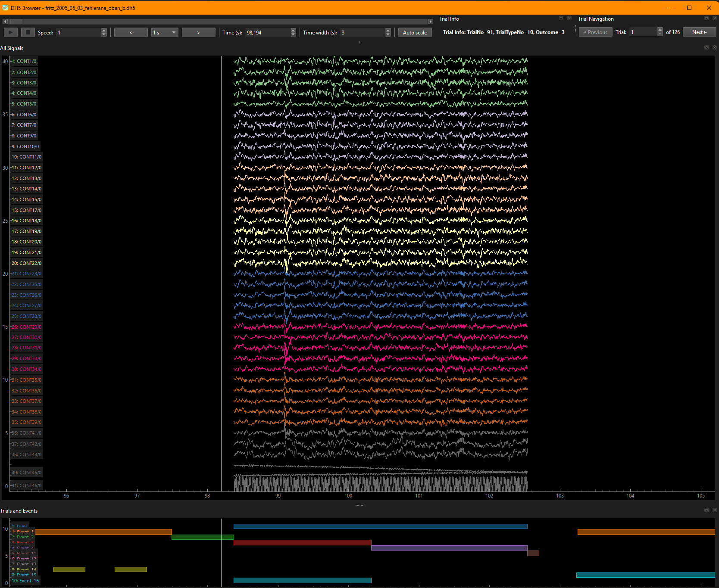
Task: Click the '31: CONT35/0' signal label
Action: point(26,380)
